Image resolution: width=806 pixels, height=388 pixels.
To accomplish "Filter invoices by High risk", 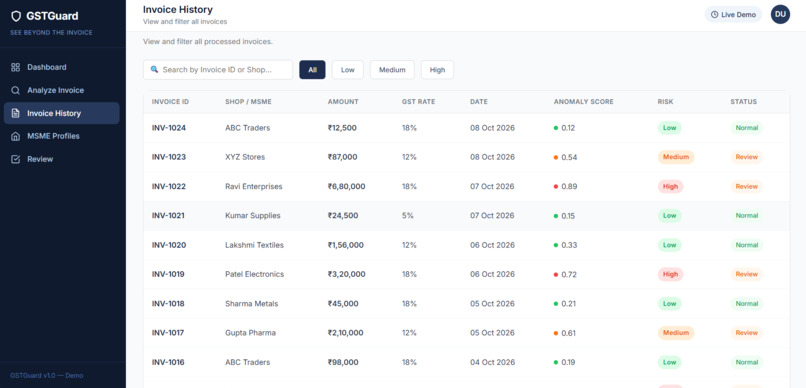I will tap(437, 70).
